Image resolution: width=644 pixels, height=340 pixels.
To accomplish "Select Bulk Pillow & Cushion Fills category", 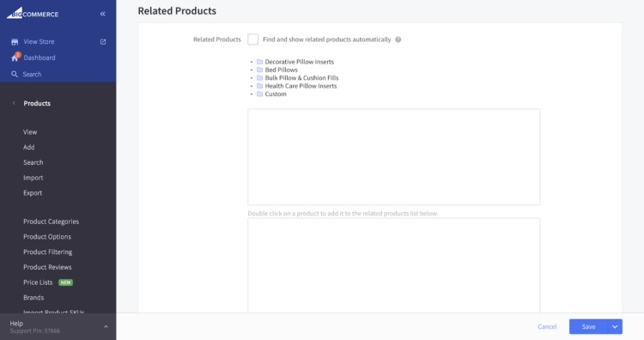I will pos(302,78).
